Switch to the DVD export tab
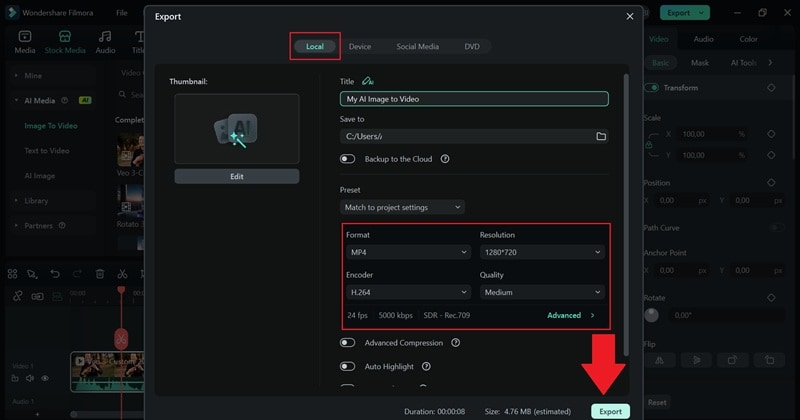The image size is (800, 420). click(472, 46)
